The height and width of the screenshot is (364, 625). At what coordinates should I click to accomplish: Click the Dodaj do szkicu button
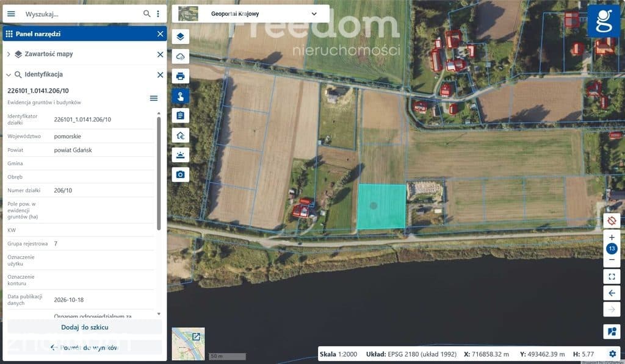coord(84,327)
